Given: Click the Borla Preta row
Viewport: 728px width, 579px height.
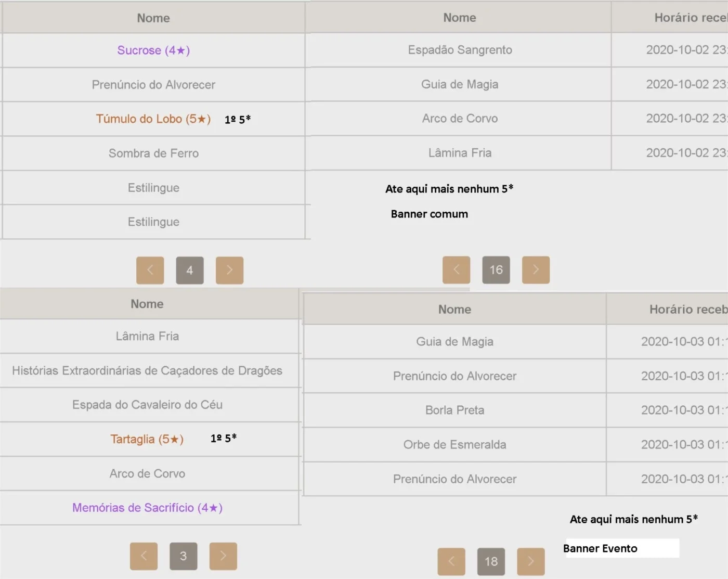Looking at the screenshot, I should pos(455,410).
